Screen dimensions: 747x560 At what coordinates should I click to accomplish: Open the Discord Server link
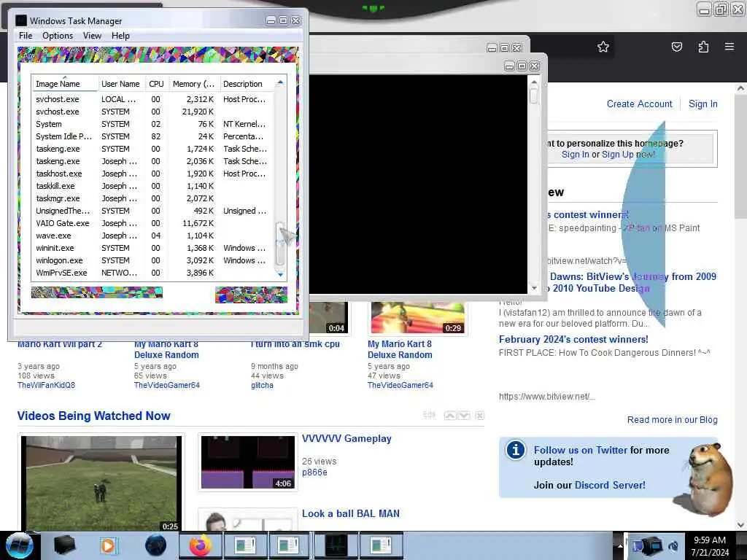(x=610, y=485)
